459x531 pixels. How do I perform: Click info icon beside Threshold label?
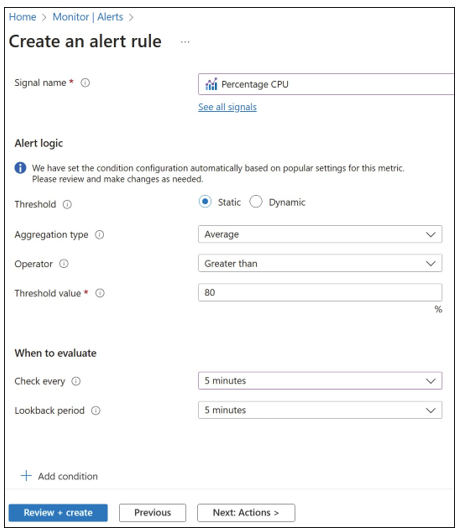[x=67, y=204]
